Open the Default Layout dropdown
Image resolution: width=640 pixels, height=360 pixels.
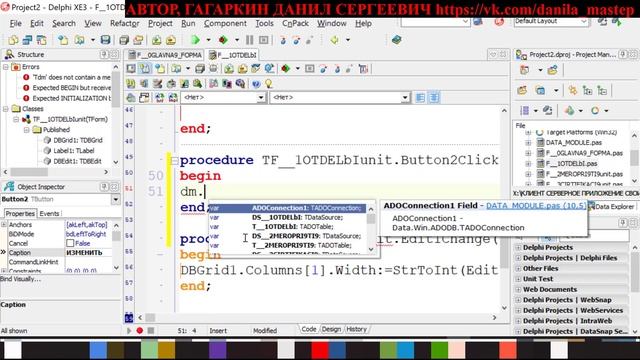click(584, 21)
